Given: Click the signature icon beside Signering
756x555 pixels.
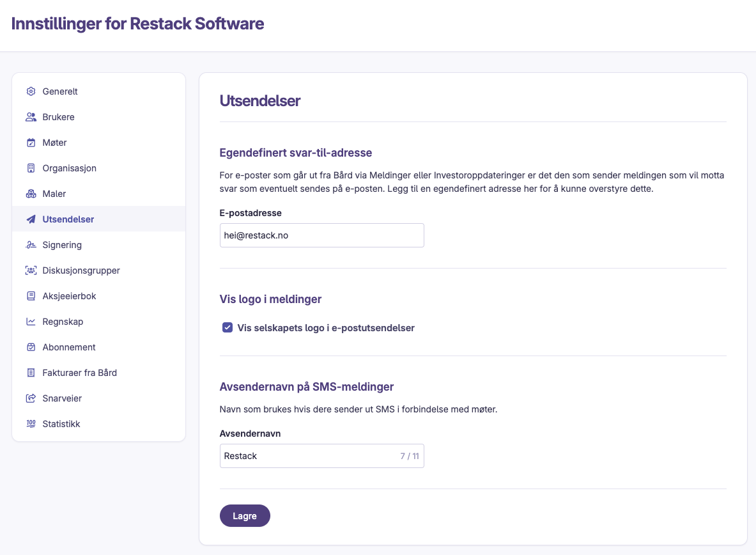Looking at the screenshot, I should (31, 245).
